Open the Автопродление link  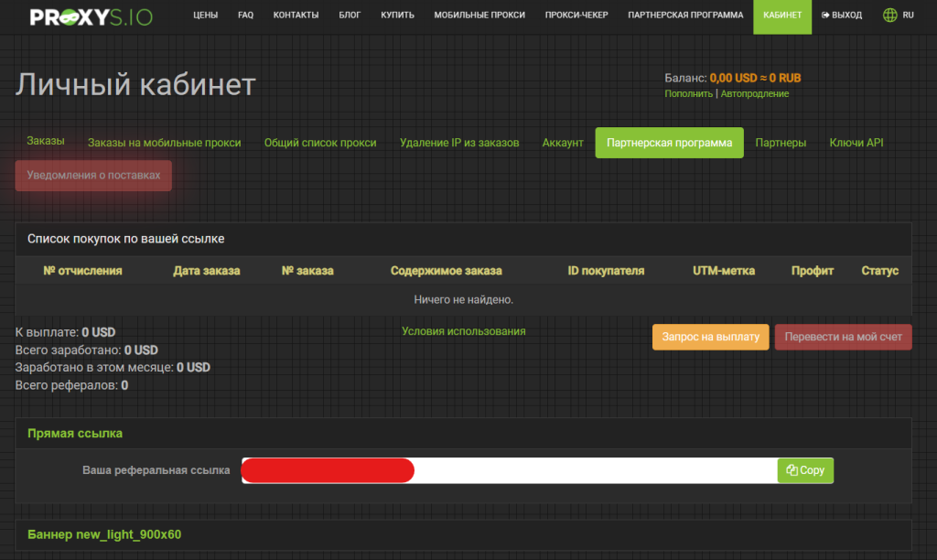[754, 93]
